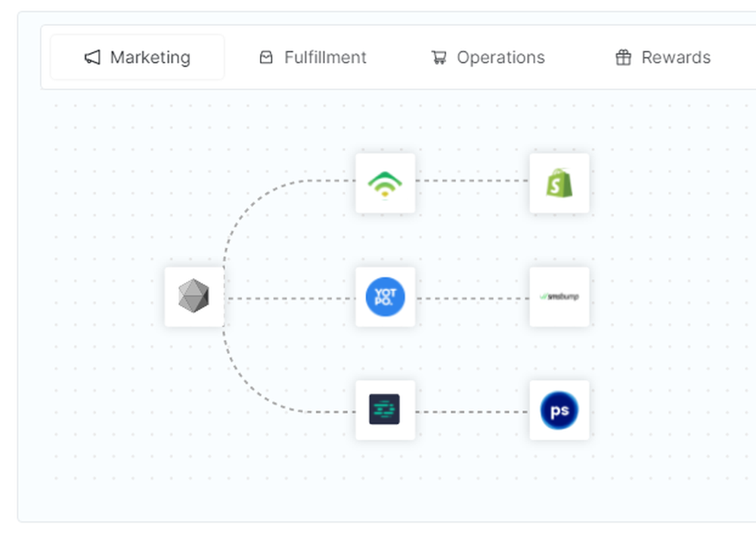Select the navy 'ps' circle icon
The image size is (756, 536).
click(559, 410)
